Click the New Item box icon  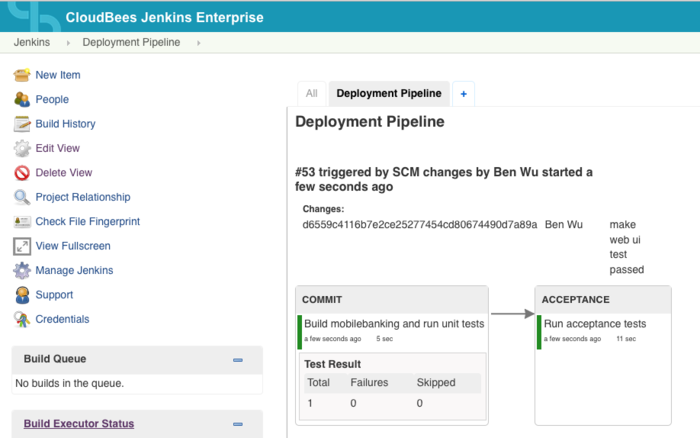[x=21, y=75]
